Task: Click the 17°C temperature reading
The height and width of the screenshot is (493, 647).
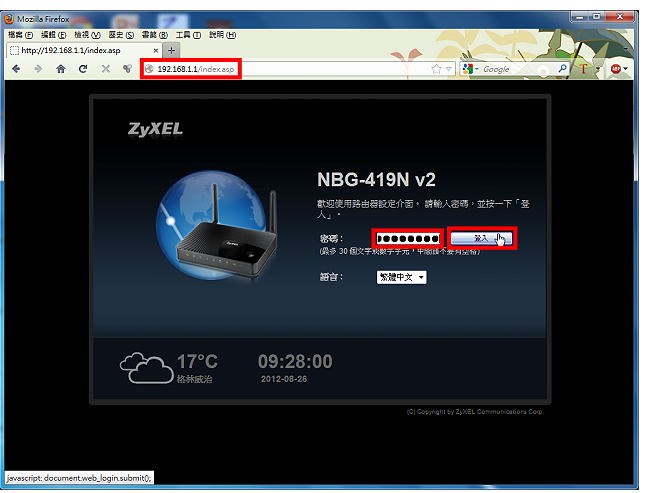Action: pos(197,362)
